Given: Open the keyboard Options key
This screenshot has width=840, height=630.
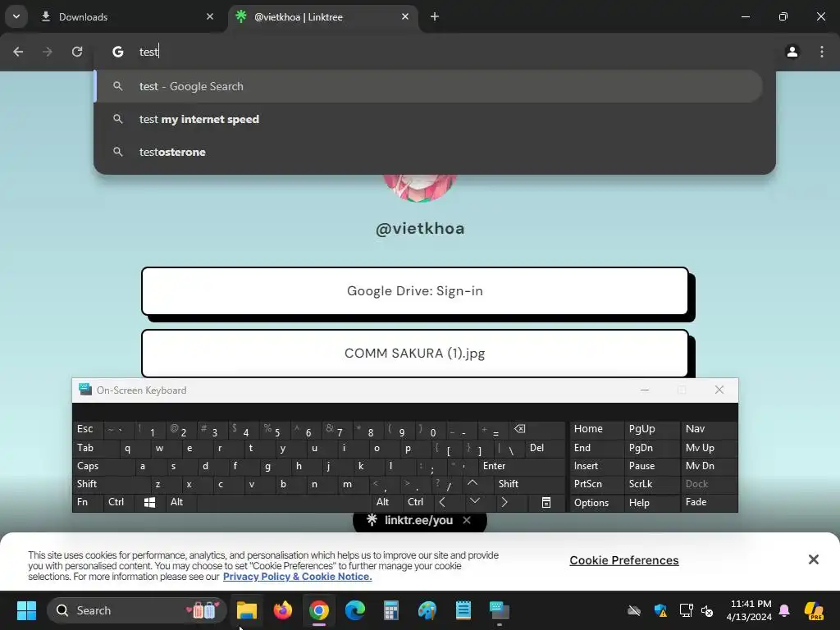Looking at the screenshot, I should (x=596, y=503).
